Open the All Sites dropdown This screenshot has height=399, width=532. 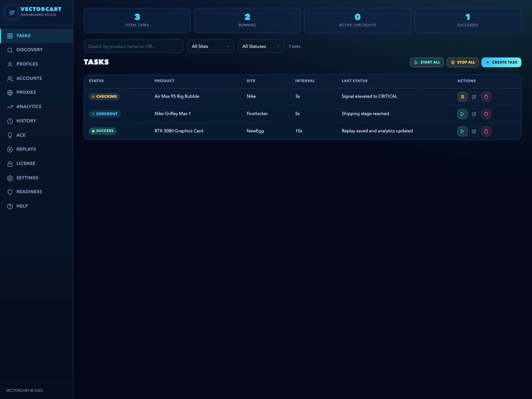[x=210, y=46]
